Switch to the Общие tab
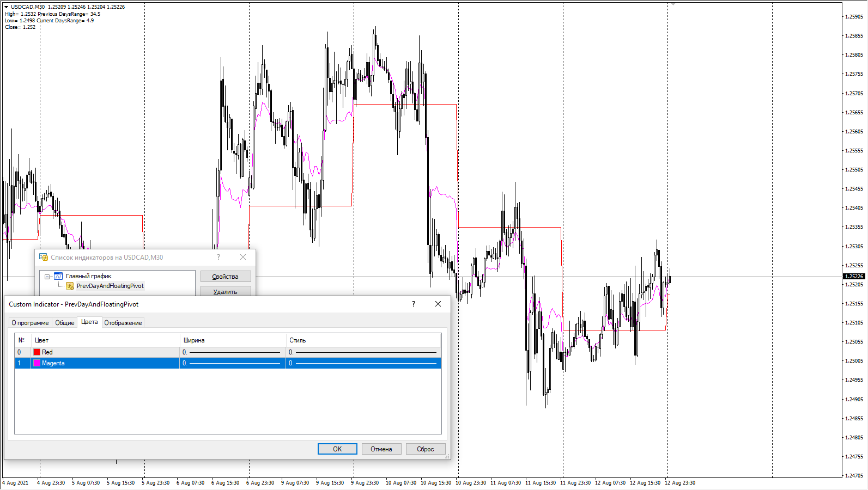The height and width of the screenshot is (490, 868). tap(64, 323)
